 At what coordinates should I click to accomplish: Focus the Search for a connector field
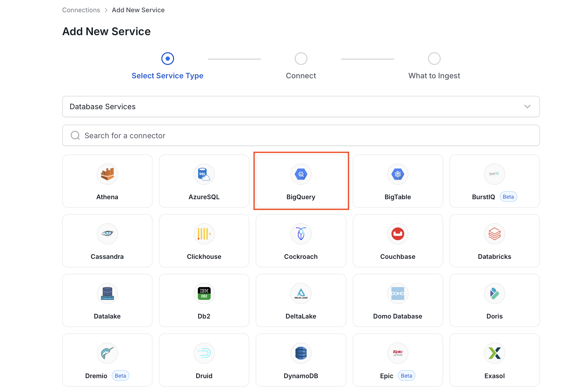point(301,135)
